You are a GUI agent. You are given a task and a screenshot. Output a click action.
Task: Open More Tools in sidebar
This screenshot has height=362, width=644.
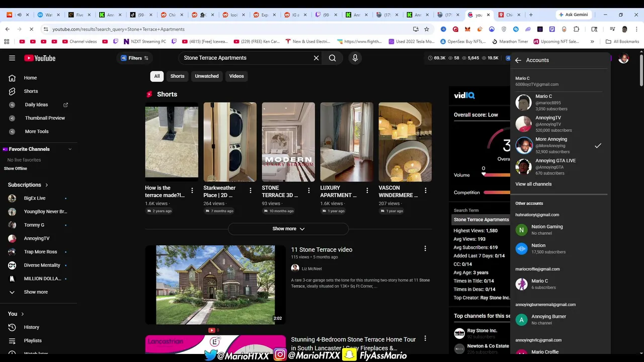[x=37, y=131]
